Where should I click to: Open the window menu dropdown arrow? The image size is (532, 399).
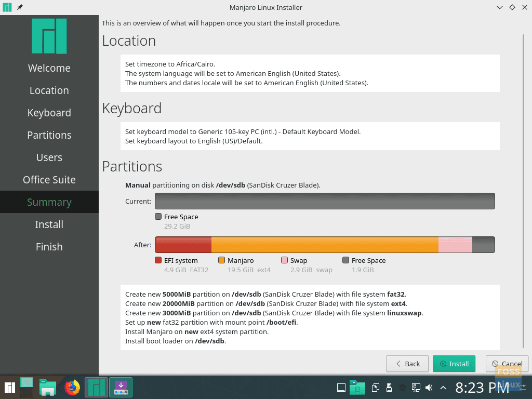(499, 7)
